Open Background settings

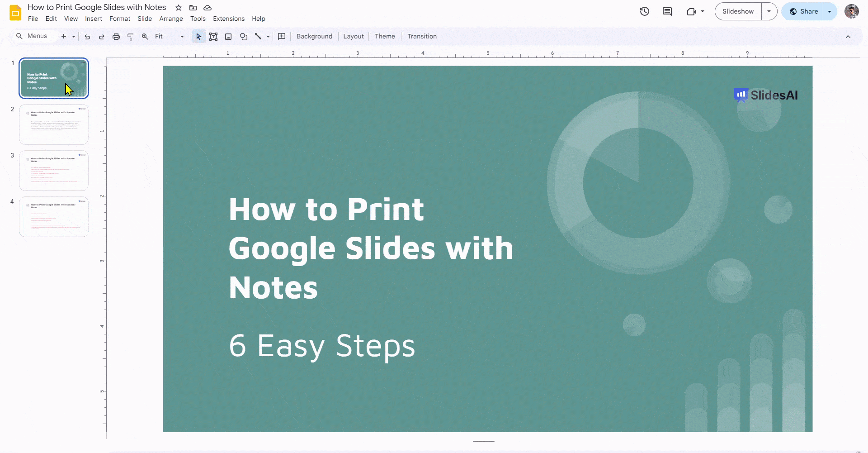coord(314,36)
